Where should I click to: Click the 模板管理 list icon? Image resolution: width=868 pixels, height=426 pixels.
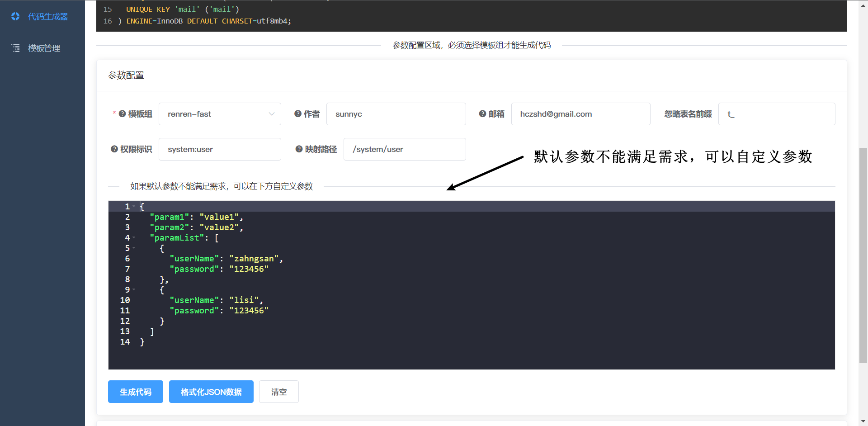click(x=16, y=48)
